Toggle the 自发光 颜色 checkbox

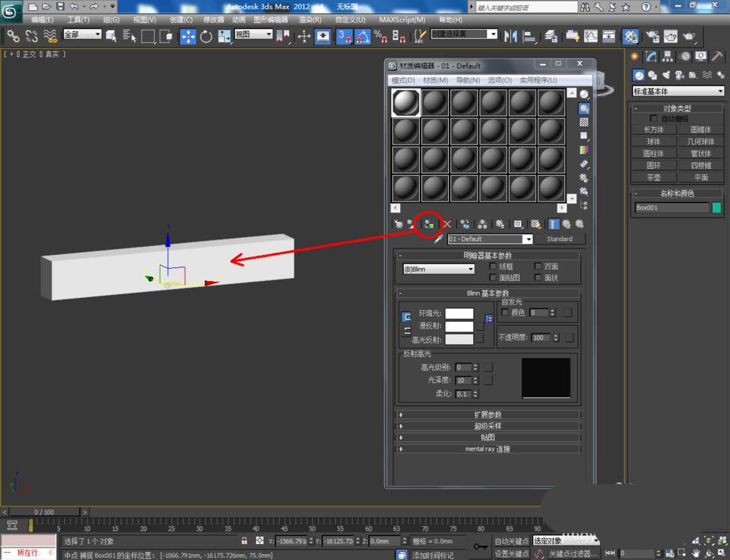point(504,312)
